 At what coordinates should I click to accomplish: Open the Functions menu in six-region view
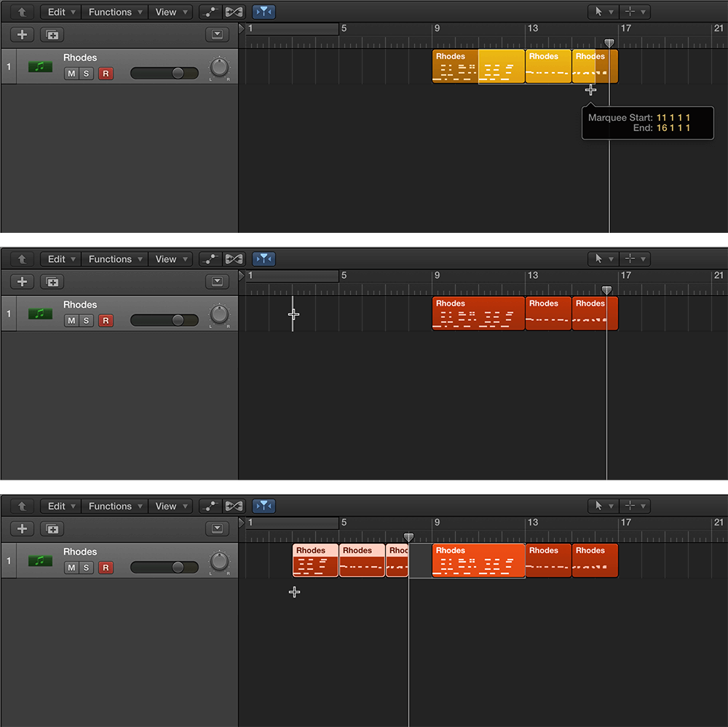point(115,506)
